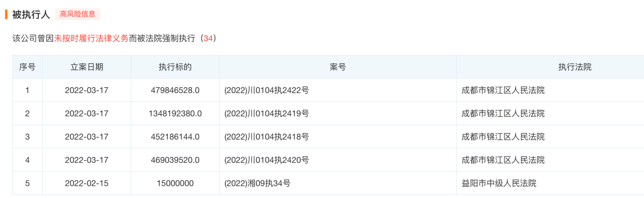Click the count 34 in parentheses
Viewport: 644px width, 198px height.
point(208,38)
